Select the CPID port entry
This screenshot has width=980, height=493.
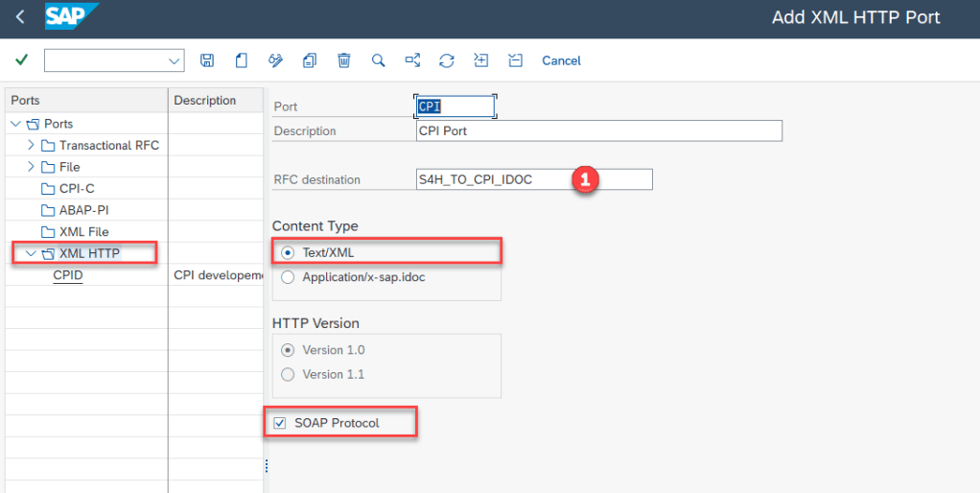click(68, 276)
